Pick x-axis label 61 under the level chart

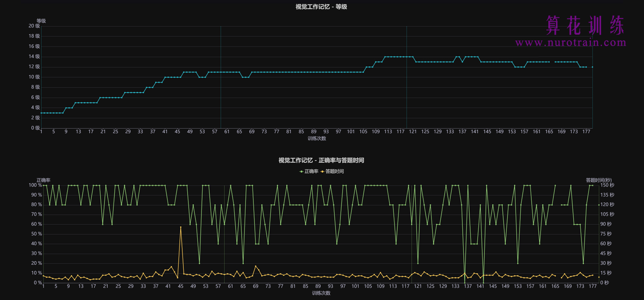(227, 131)
